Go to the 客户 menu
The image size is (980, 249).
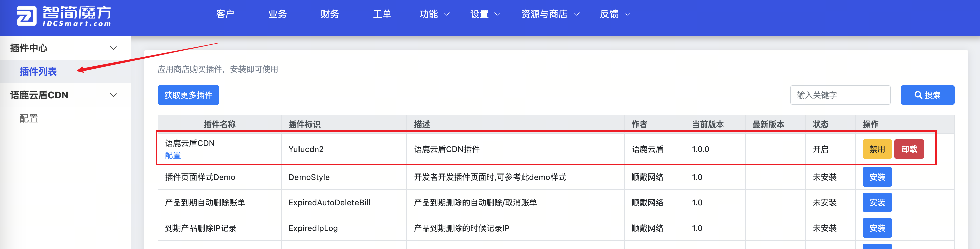pyautogui.click(x=225, y=14)
